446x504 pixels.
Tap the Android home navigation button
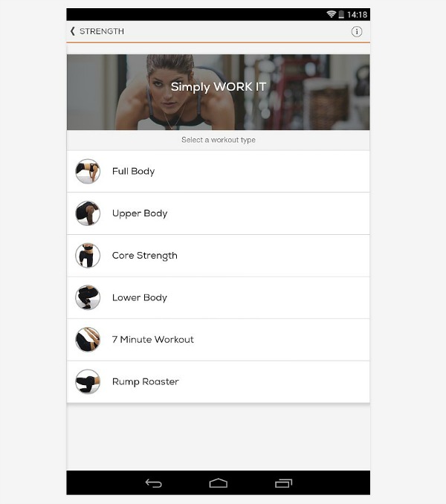pos(219,483)
